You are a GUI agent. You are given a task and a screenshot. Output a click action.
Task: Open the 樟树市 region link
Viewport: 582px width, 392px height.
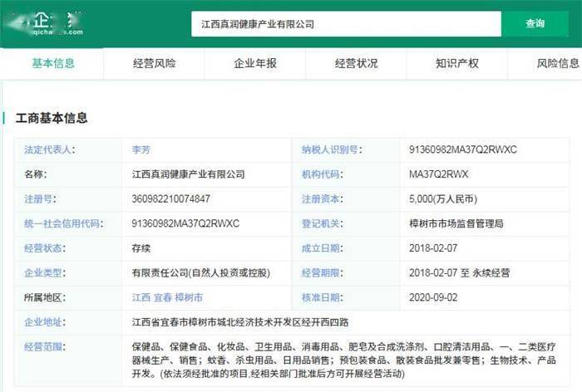[x=189, y=297]
